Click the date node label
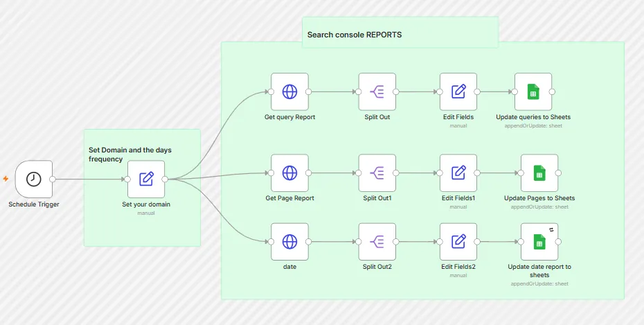 289,267
